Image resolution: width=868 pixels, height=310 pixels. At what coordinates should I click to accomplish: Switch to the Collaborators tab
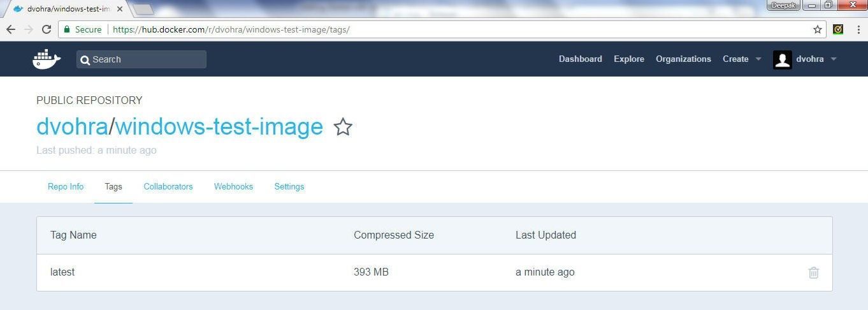click(x=168, y=186)
